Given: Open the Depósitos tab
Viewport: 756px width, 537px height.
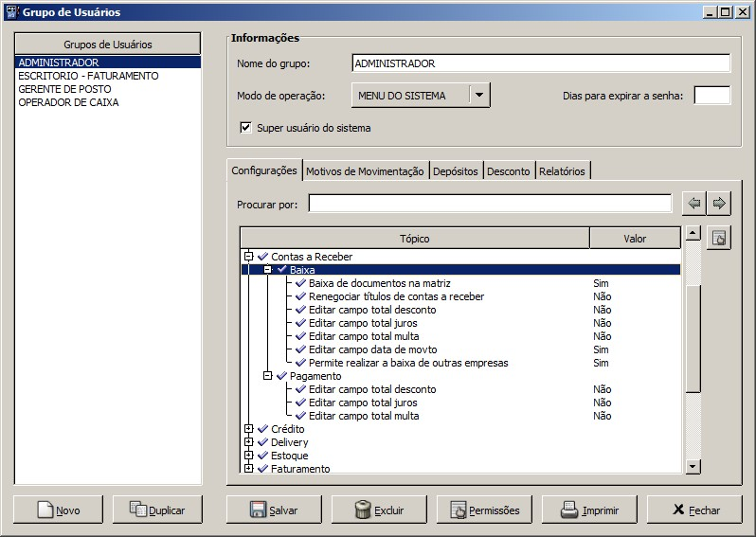Looking at the screenshot, I should (x=455, y=171).
